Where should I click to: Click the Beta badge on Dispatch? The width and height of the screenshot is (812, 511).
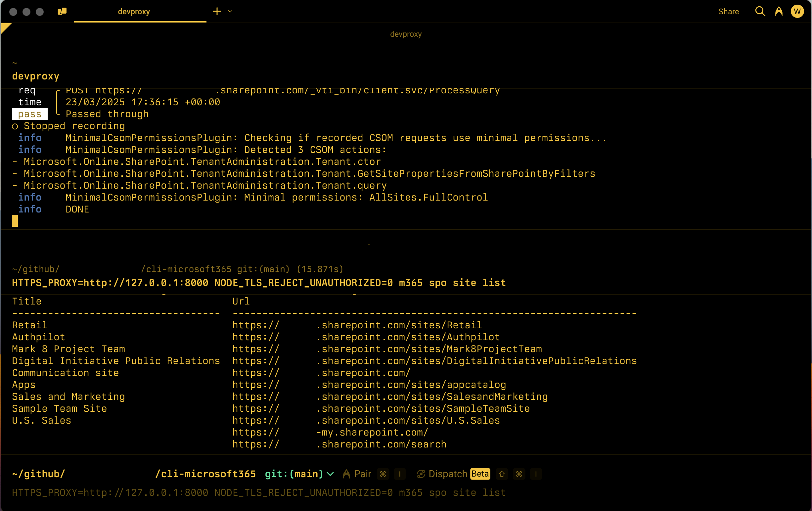pyautogui.click(x=480, y=474)
